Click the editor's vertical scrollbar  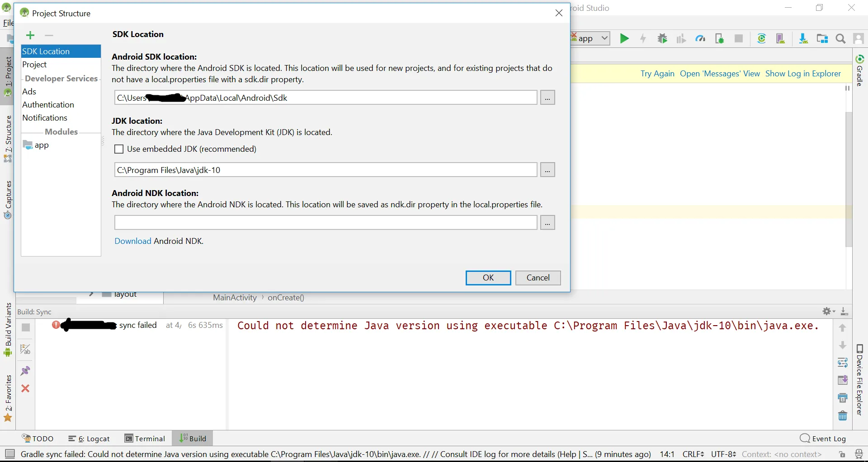[x=849, y=179]
